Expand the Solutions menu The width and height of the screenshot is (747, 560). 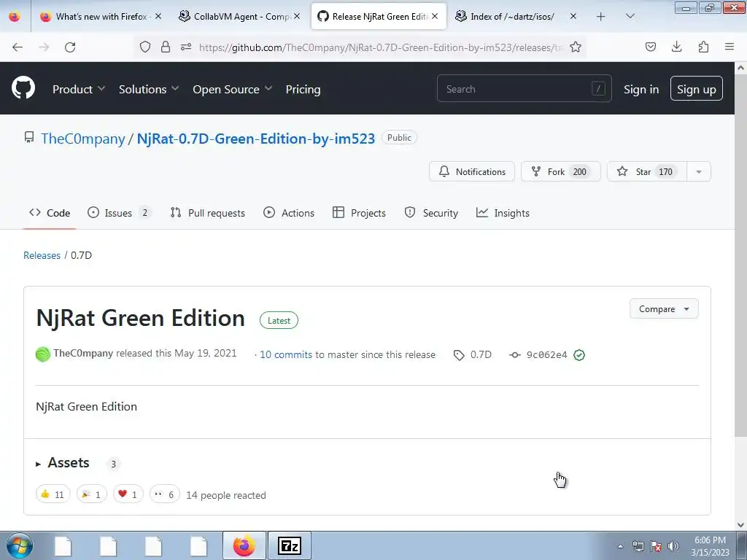point(149,89)
